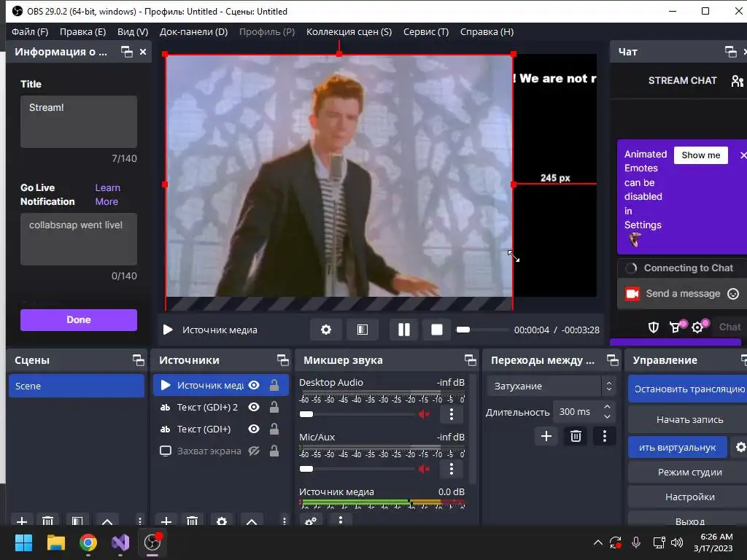Screen dimensions: 747x560
Task: Open the Коллекция сцен menu
Action: pos(349,32)
